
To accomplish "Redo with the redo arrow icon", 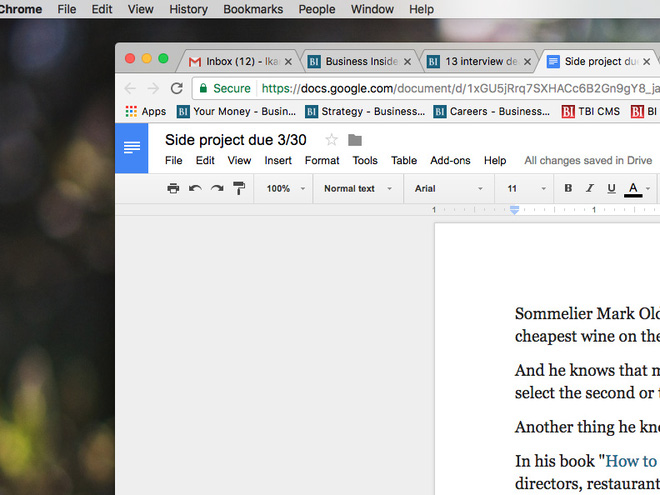I will [x=217, y=188].
